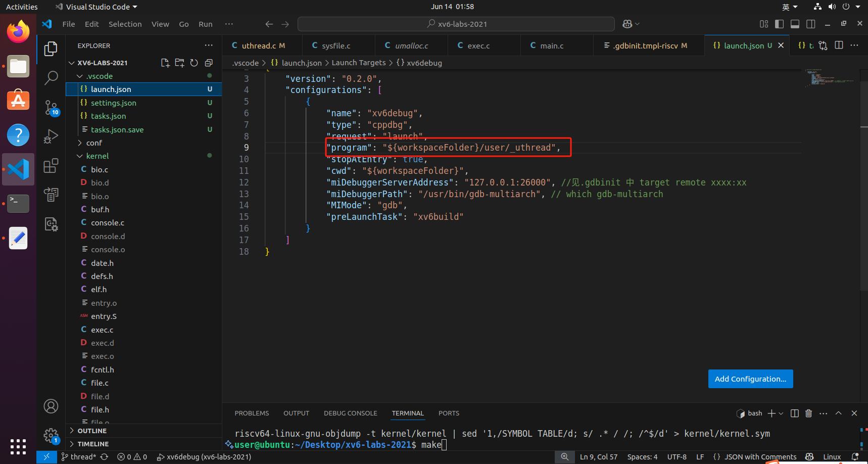The image size is (868, 464).
Task: Open Go to Line via Ln 9, Col 57
Action: tap(599, 456)
